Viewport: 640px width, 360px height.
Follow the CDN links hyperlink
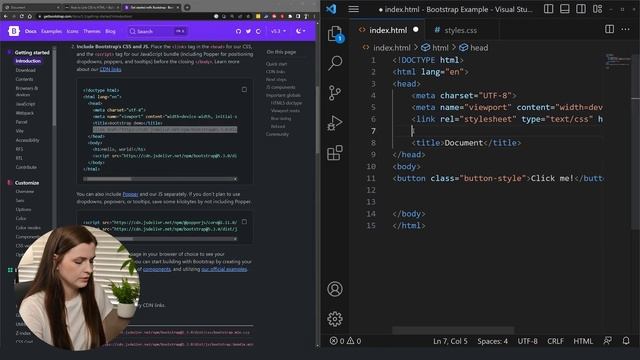pyautogui.click(x=111, y=69)
